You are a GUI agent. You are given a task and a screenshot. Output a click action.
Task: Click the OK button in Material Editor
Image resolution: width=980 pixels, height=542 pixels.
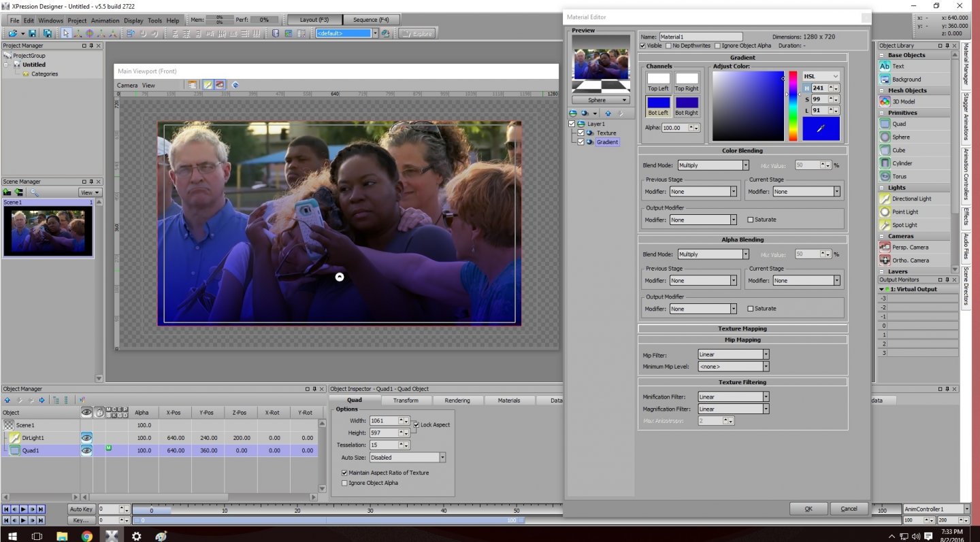tap(808, 509)
